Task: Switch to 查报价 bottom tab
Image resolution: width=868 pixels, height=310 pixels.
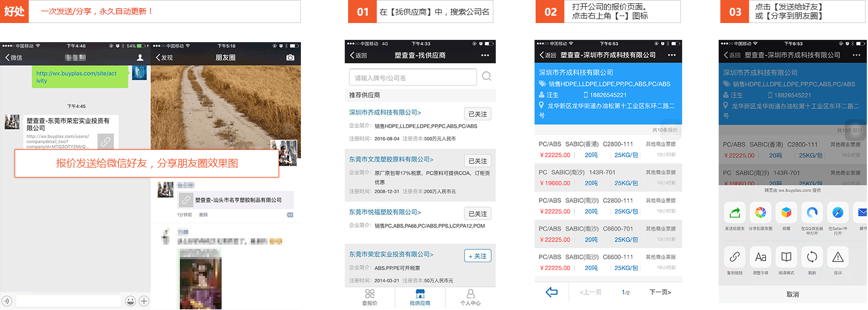Action: [x=369, y=298]
